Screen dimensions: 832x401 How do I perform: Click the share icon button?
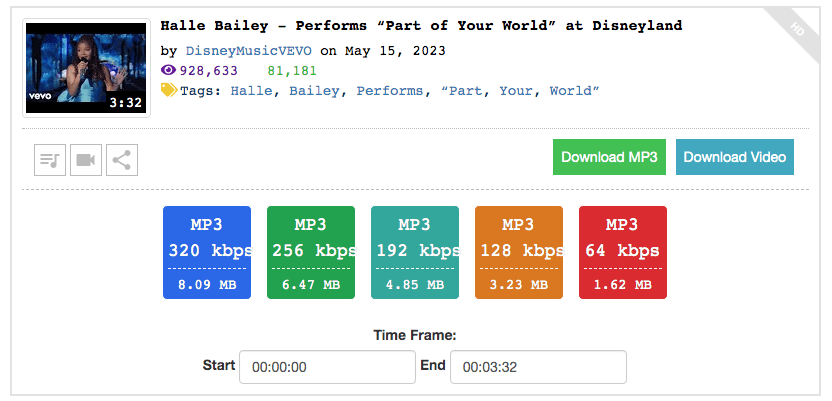(122, 160)
